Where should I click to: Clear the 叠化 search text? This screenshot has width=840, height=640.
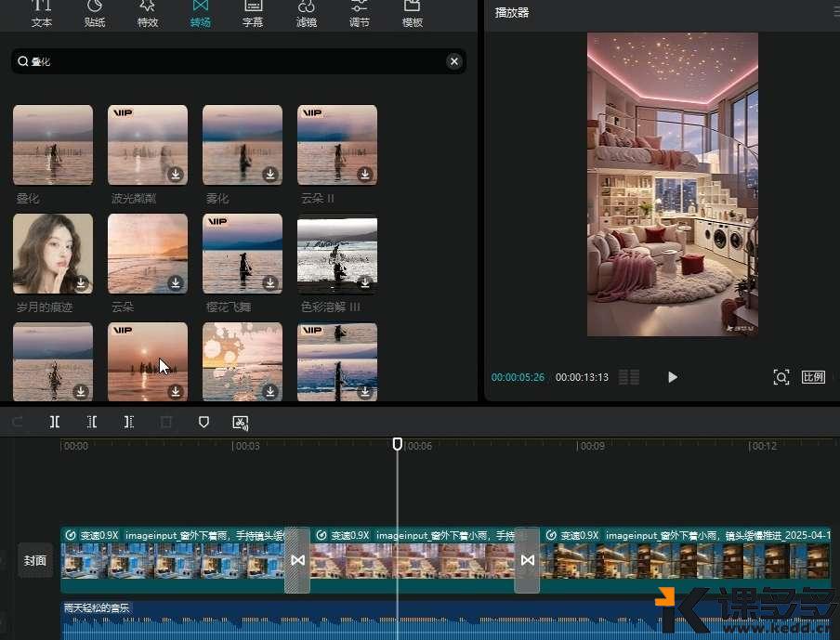[453, 61]
